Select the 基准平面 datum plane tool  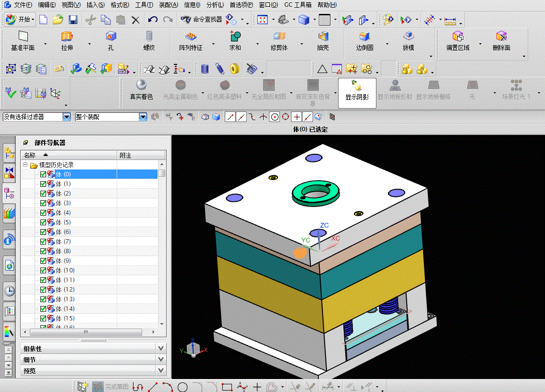(23, 41)
